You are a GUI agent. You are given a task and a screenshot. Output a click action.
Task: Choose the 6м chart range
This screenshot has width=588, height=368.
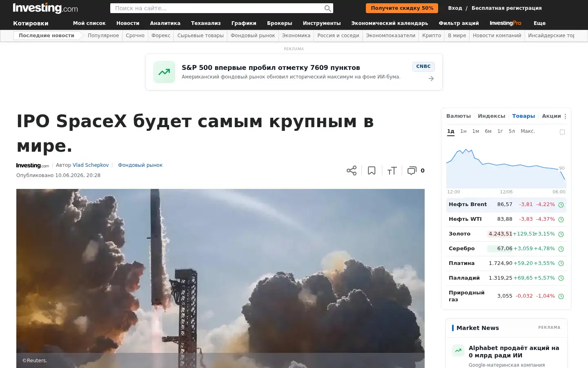[x=488, y=131]
